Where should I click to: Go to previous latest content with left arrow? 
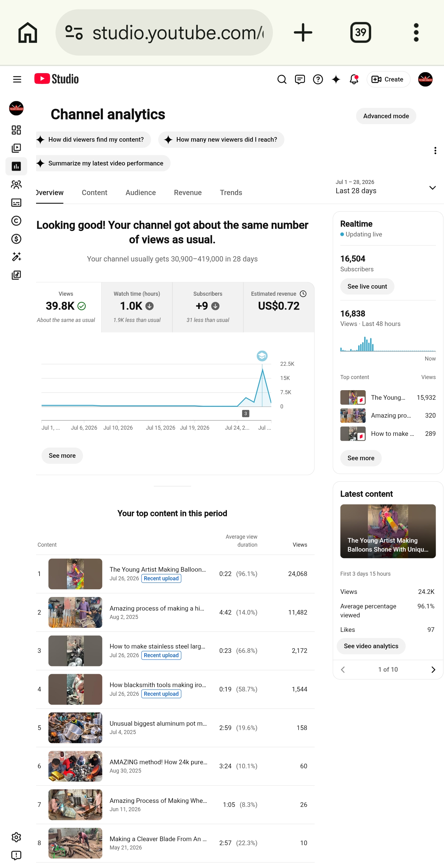[343, 670]
